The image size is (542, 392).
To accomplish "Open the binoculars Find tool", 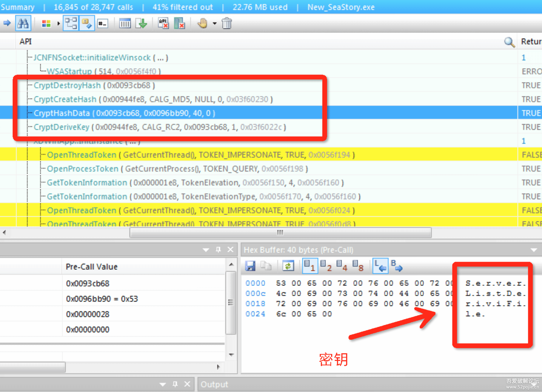I will (x=23, y=23).
